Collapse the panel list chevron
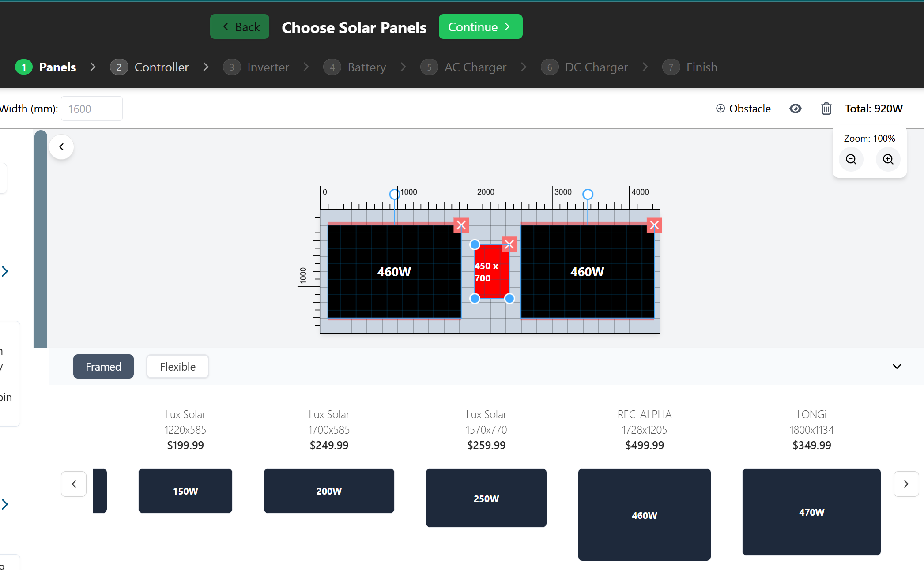The width and height of the screenshot is (924, 570). [897, 367]
